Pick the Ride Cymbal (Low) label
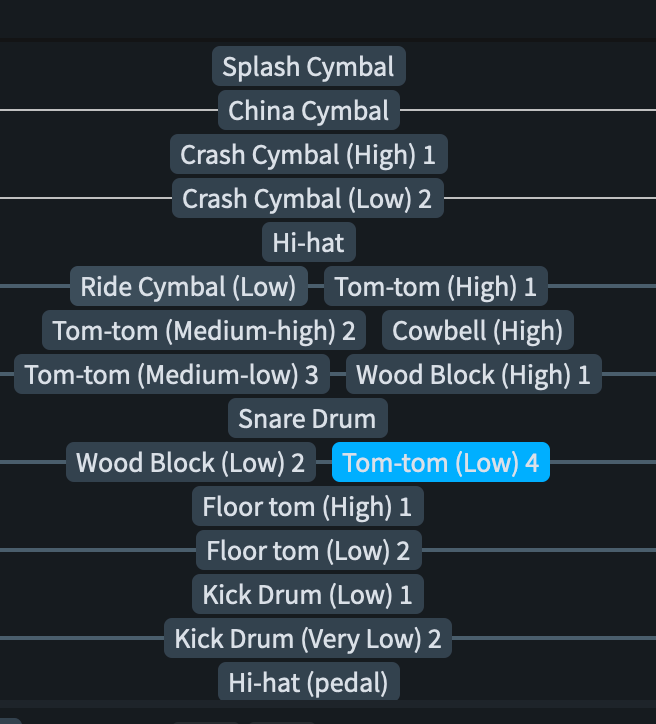Screen dimensions: 656x724 point(188,287)
